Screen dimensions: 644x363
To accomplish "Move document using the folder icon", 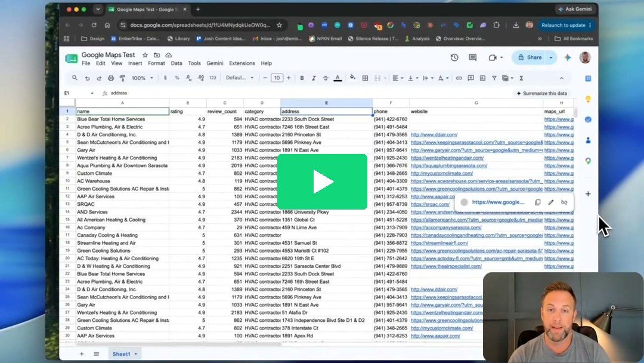I will 157,55.
